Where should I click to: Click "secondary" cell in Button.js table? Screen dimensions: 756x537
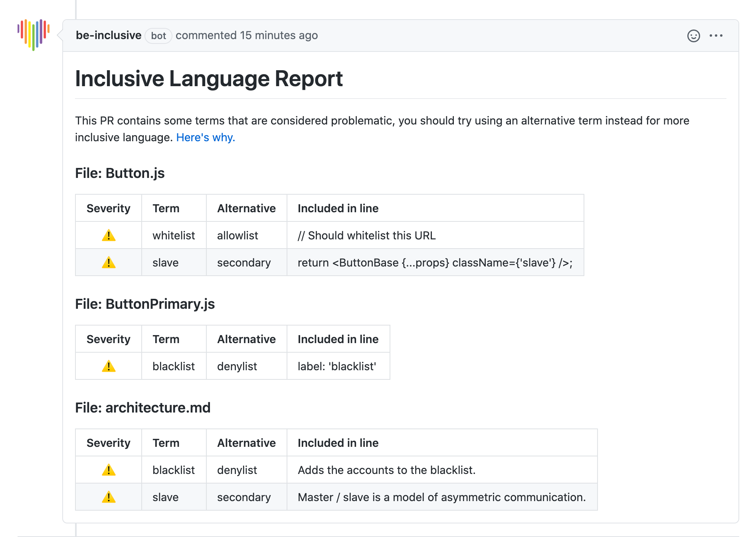247,263
